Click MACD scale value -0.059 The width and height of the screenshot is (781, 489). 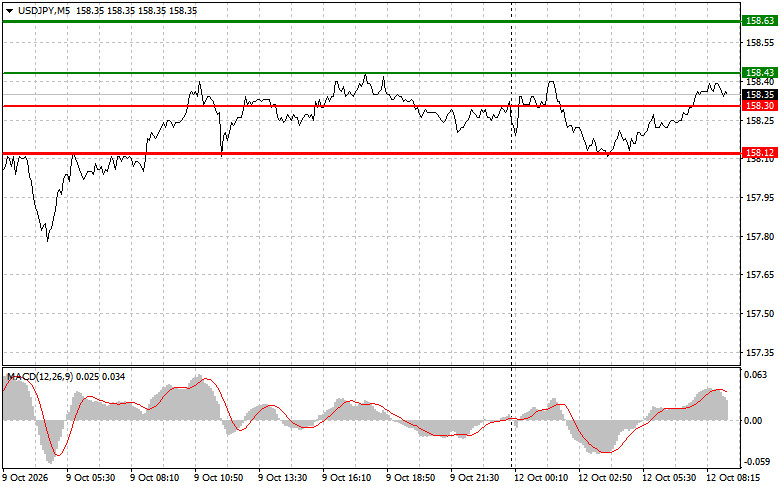coord(755,462)
